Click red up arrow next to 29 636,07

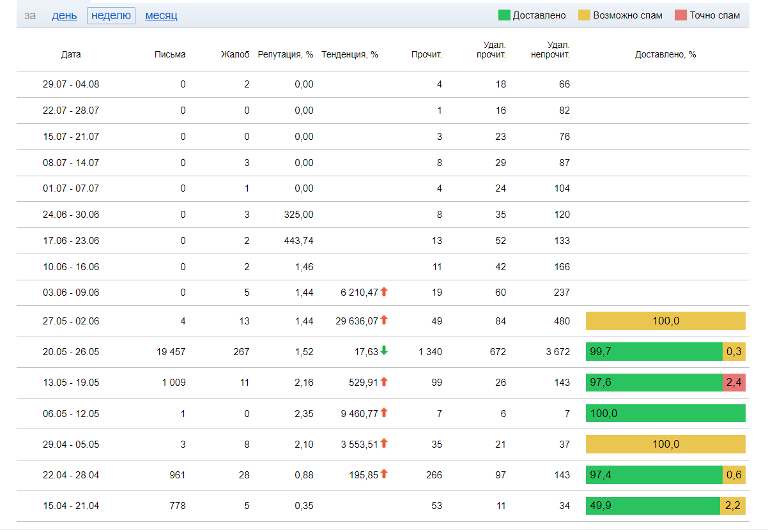click(384, 320)
